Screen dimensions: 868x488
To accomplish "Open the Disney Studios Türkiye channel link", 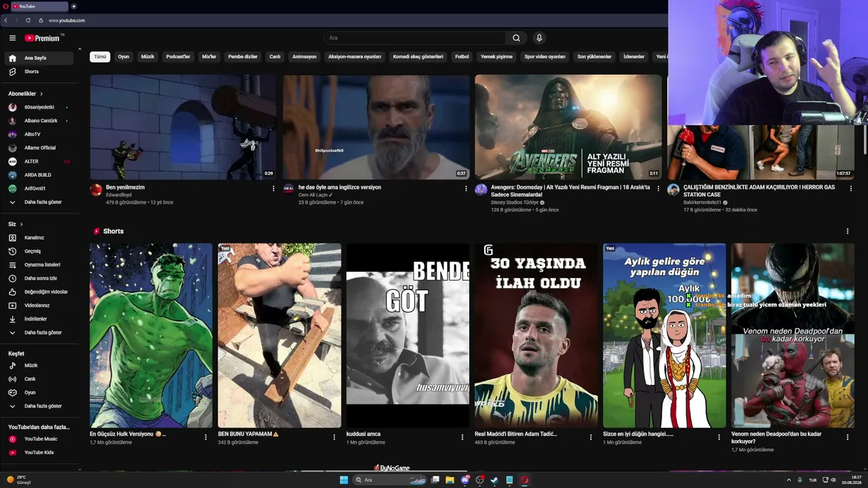I will point(515,203).
